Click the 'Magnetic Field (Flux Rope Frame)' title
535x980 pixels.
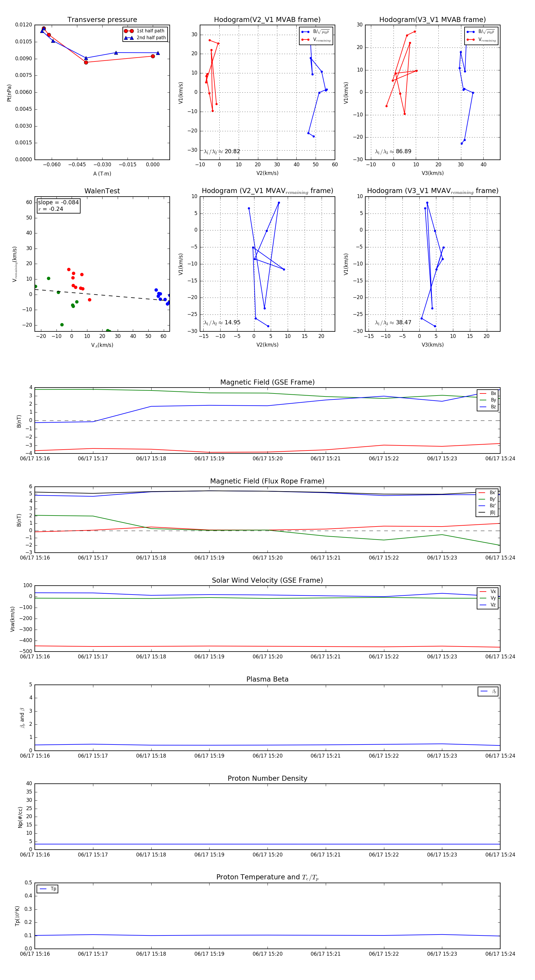coord(267,481)
